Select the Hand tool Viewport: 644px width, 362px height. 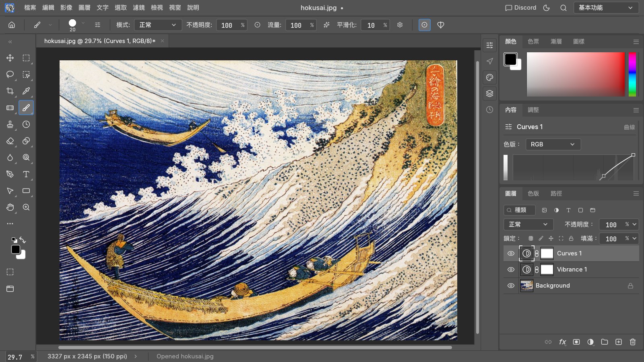[x=10, y=207]
